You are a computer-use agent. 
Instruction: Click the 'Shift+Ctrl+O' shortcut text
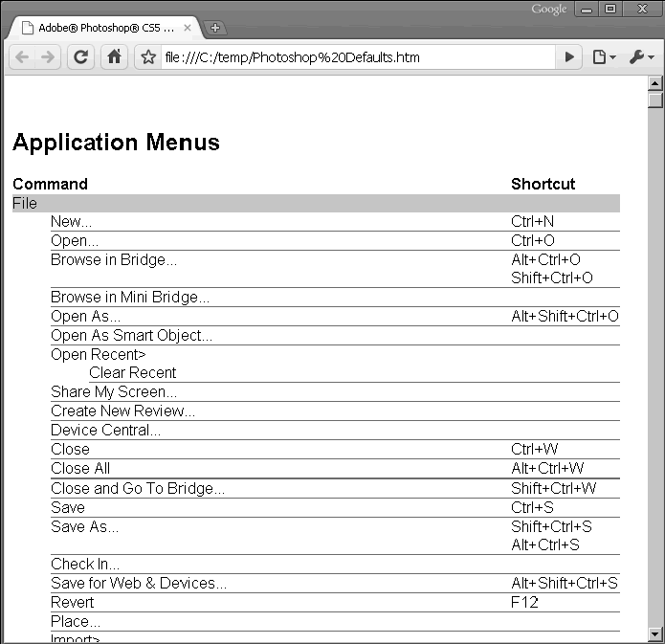pyautogui.click(x=552, y=278)
